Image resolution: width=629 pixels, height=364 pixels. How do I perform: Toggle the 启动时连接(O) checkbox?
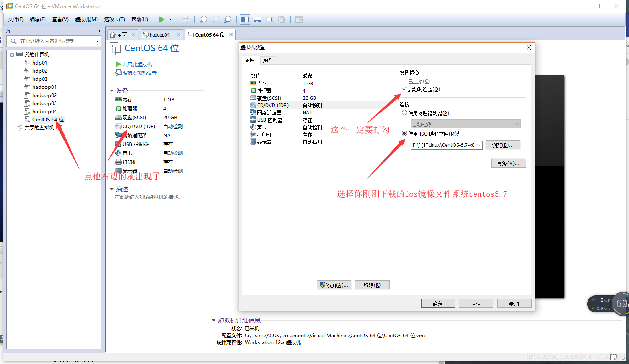[x=404, y=88]
